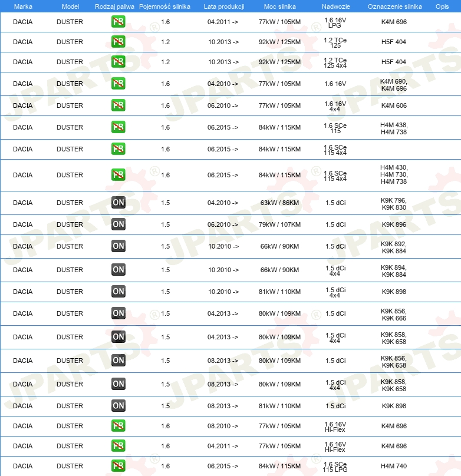The image size is (461, 476).
Task: Select DACIA in the H4M 740 row
Action: coord(23,467)
